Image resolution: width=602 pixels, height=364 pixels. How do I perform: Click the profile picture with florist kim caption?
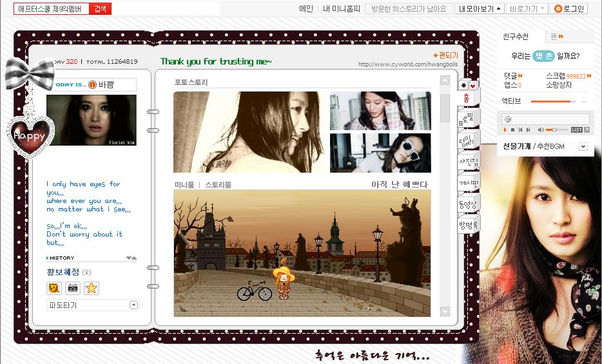click(x=92, y=120)
